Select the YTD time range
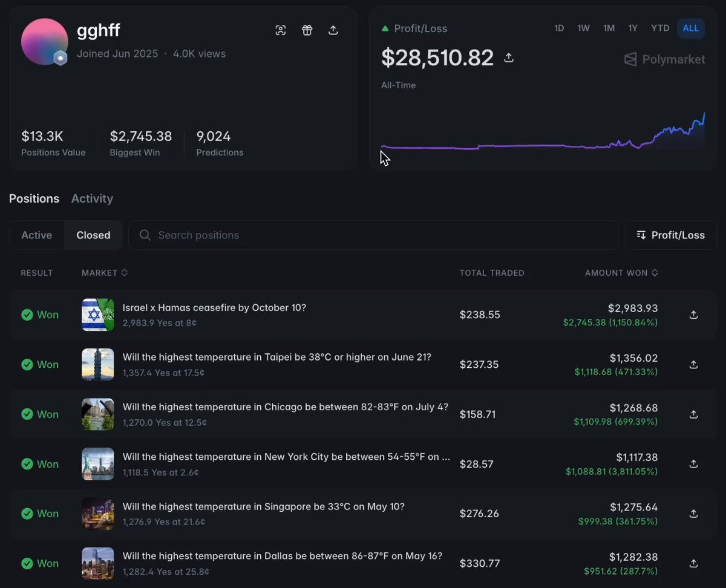726x588 pixels. 660,28
